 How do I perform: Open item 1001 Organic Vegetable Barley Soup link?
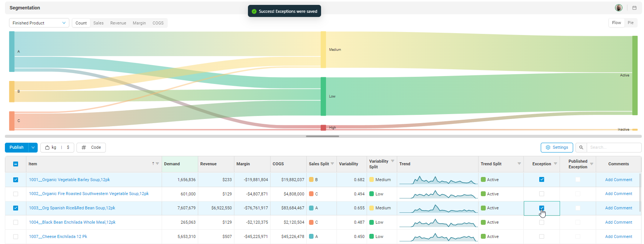coord(69,180)
